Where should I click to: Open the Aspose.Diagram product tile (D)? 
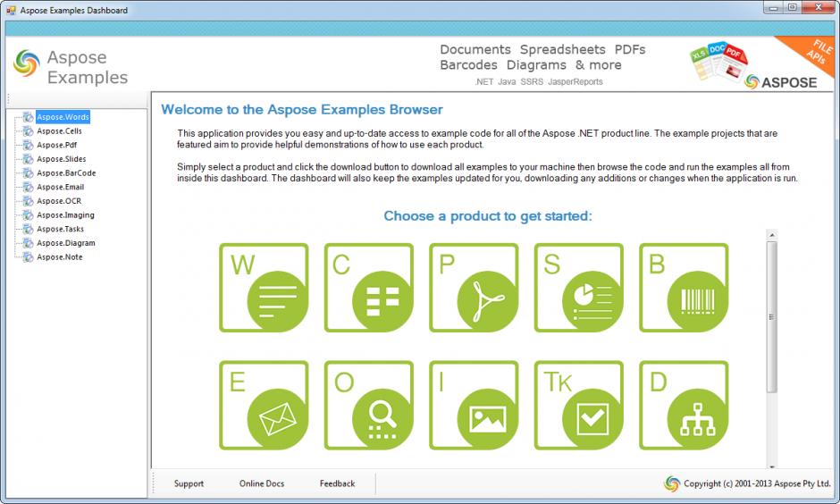684,405
